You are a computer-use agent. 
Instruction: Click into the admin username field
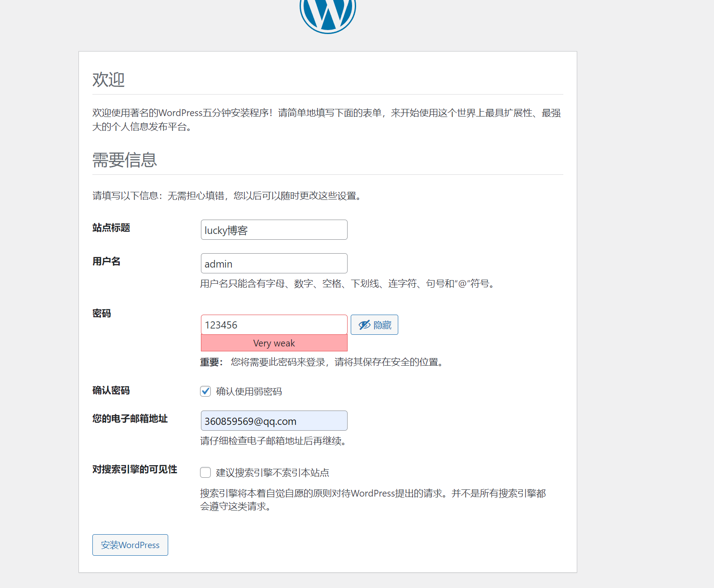(x=274, y=264)
